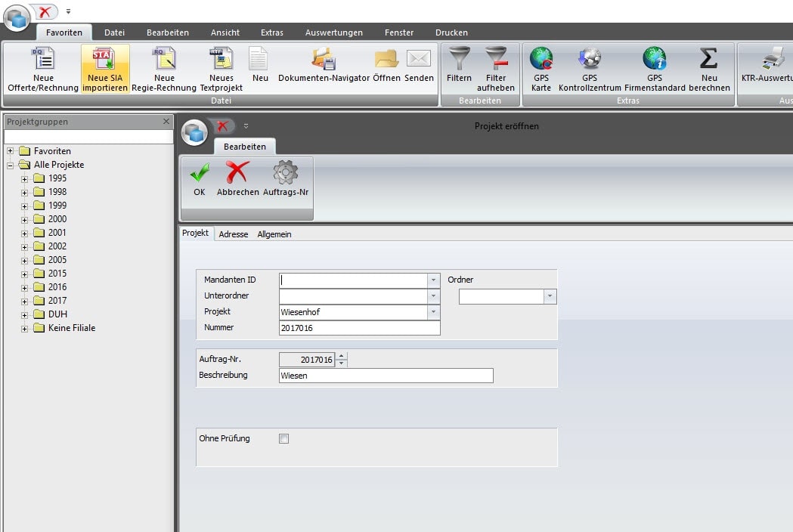The width and height of the screenshot is (793, 532).
Task: Open main quick access toolbar customize arrow
Action: pos(68,11)
